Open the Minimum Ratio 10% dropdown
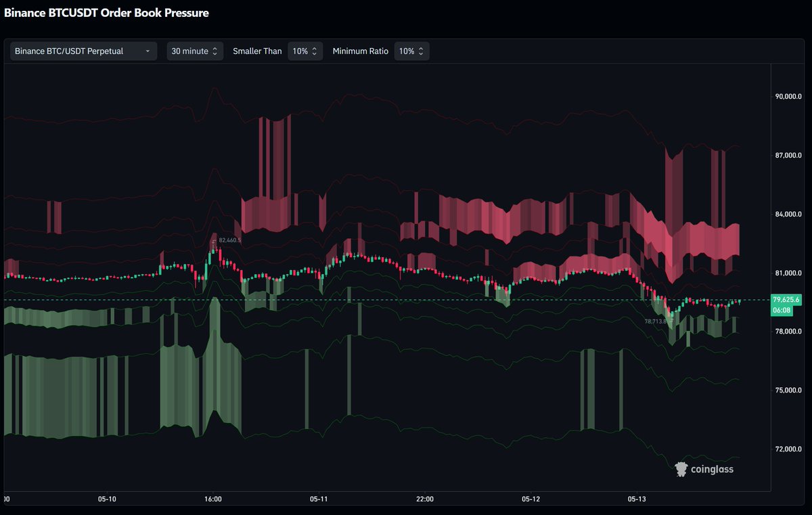This screenshot has height=515, width=812. 411,51
